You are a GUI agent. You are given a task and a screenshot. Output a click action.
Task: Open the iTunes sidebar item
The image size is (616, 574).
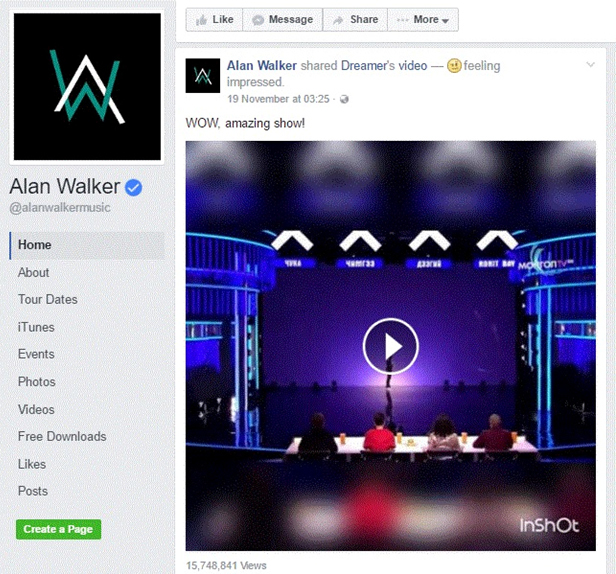(x=36, y=327)
